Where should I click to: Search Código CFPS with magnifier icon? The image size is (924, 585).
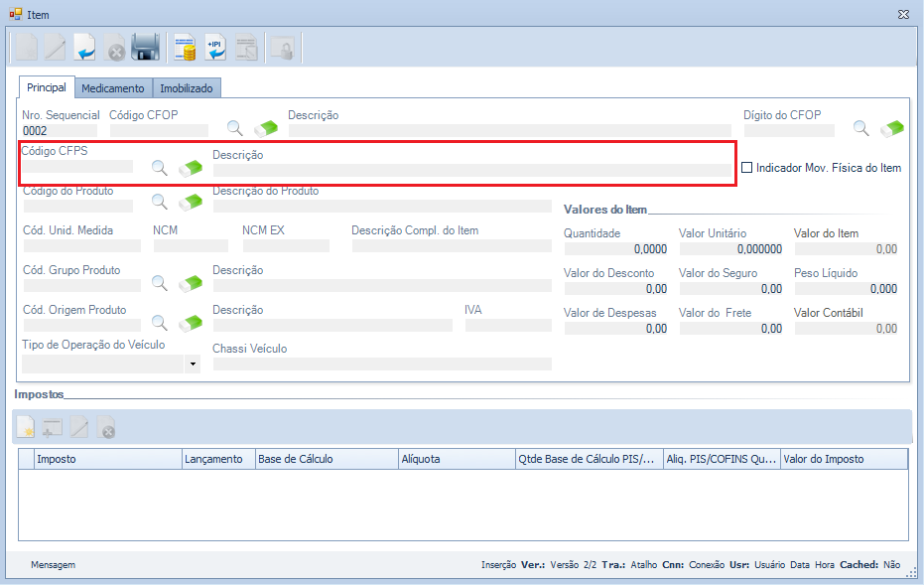(159, 168)
